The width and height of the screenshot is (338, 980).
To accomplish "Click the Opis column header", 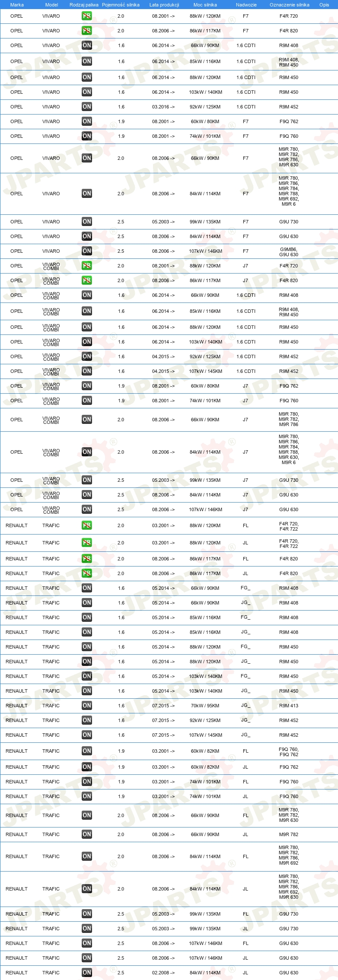I will tap(324, 5).
